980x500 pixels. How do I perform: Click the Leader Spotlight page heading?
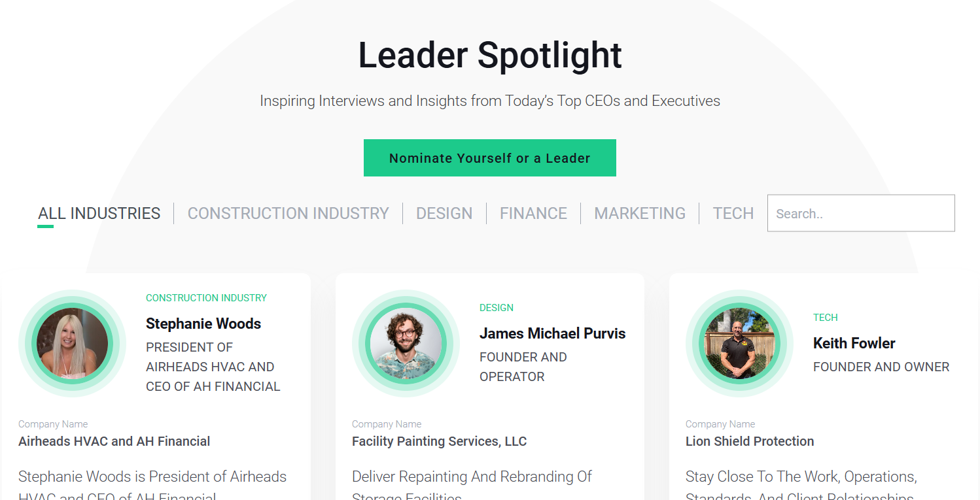489,55
